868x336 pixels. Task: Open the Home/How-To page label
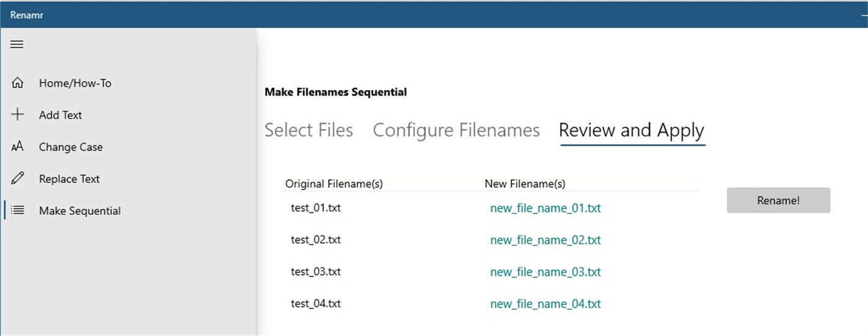[75, 83]
